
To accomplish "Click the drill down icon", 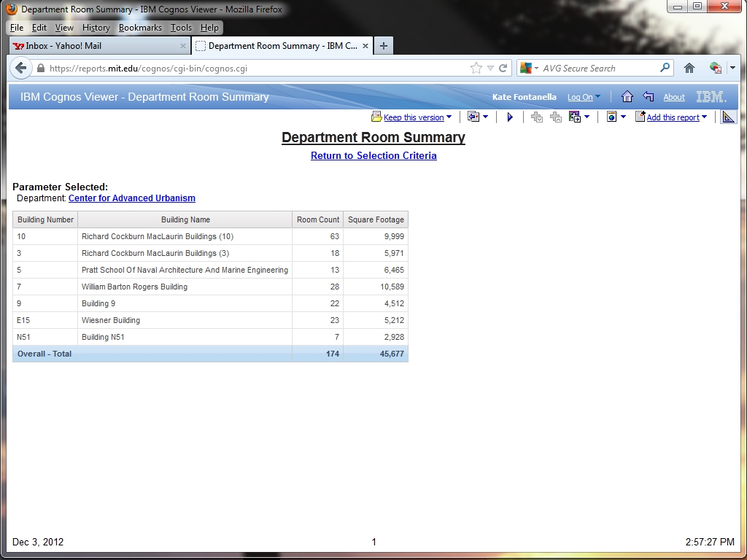I will click(537, 117).
